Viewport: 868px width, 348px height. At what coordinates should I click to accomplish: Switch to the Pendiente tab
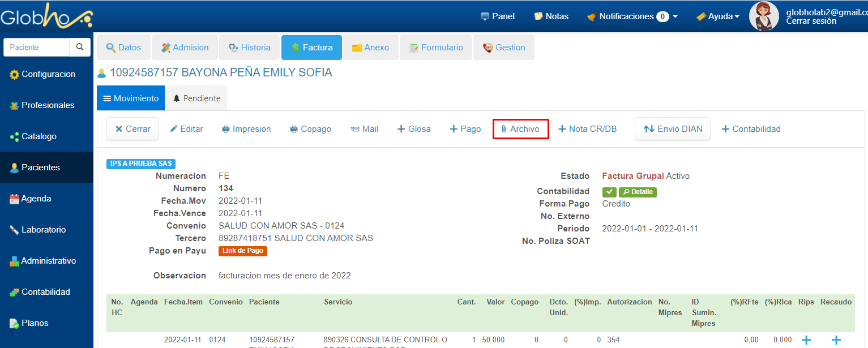[196, 98]
